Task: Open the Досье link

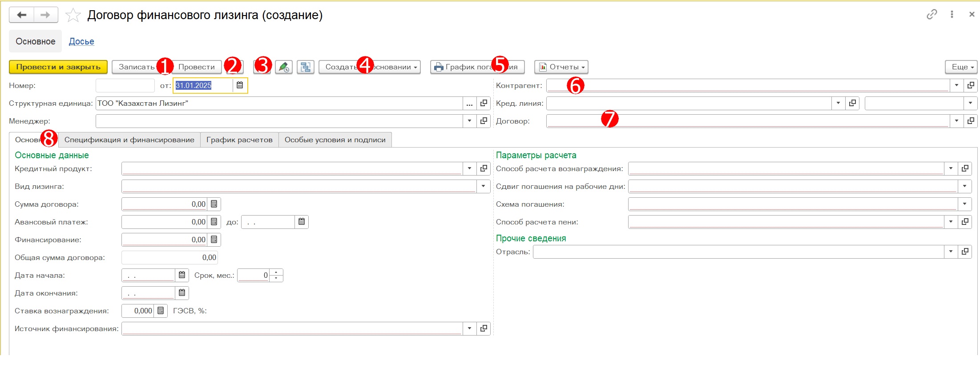Action: point(81,41)
